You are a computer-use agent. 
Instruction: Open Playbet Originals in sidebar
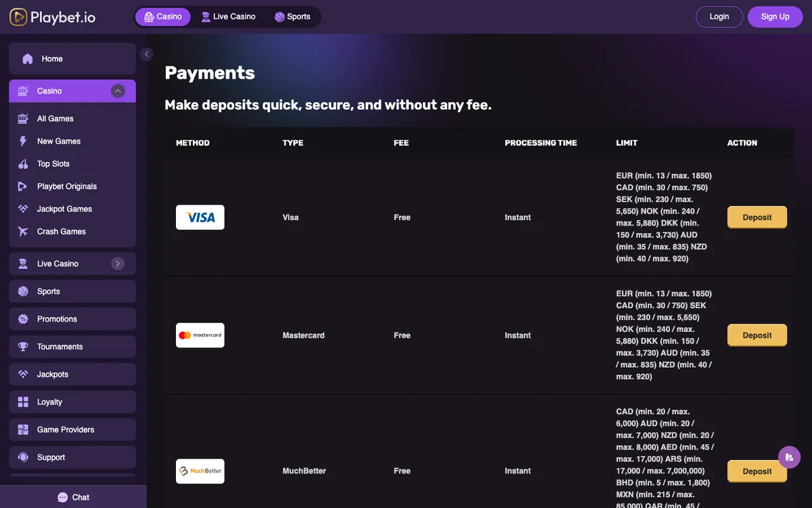point(72,186)
